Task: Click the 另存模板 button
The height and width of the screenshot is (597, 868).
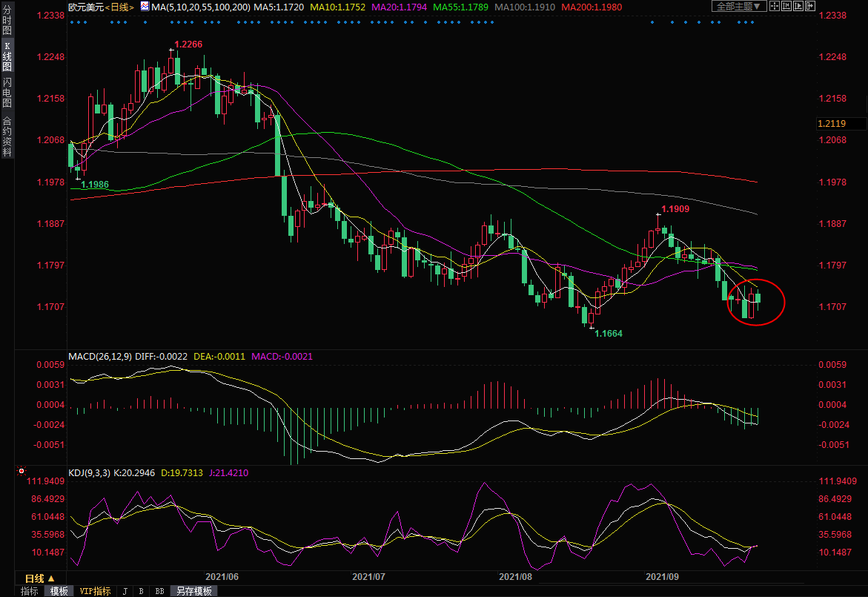Action: (194, 591)
